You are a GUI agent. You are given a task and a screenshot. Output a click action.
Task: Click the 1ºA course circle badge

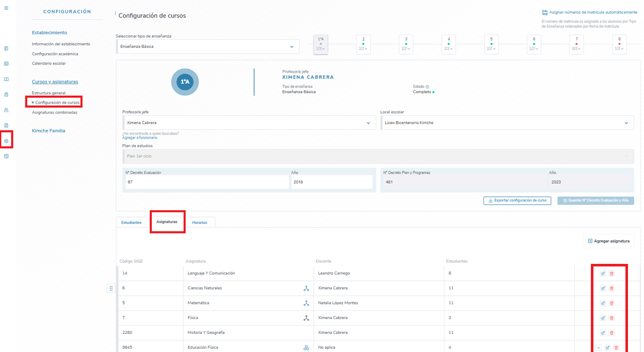tap(185, 82)
